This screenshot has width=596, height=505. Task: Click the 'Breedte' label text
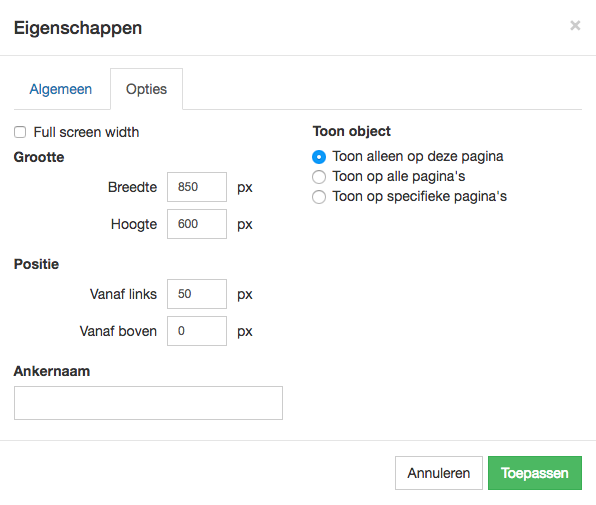pyautogui.click(x=132, y=187)
